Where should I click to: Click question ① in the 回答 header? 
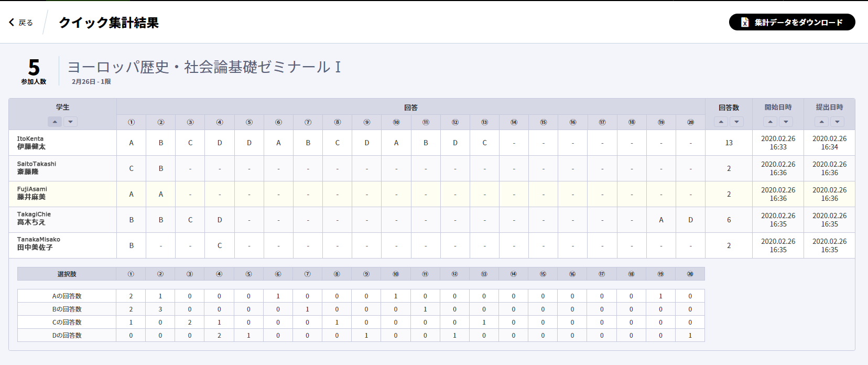pos(131,122)
